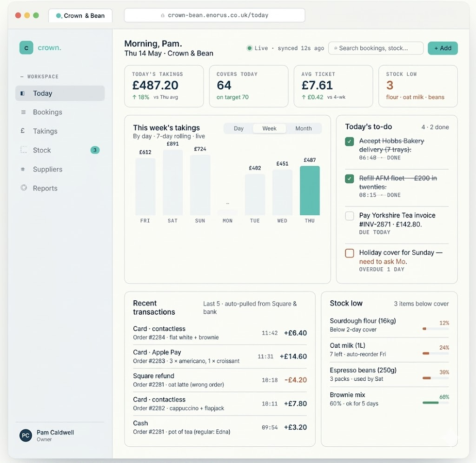Click Oat milk 24% stock bar
Image resolution: width=476 pixels, height=463 pixels.
point(436,353)
